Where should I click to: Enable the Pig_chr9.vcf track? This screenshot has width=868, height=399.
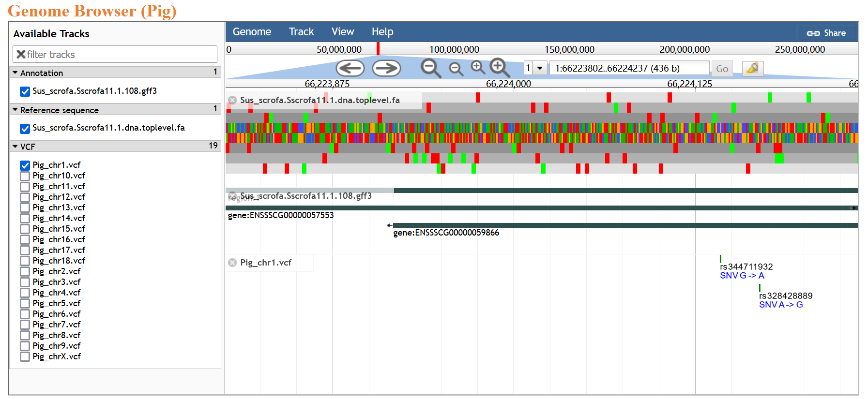[x=25, y=346]
